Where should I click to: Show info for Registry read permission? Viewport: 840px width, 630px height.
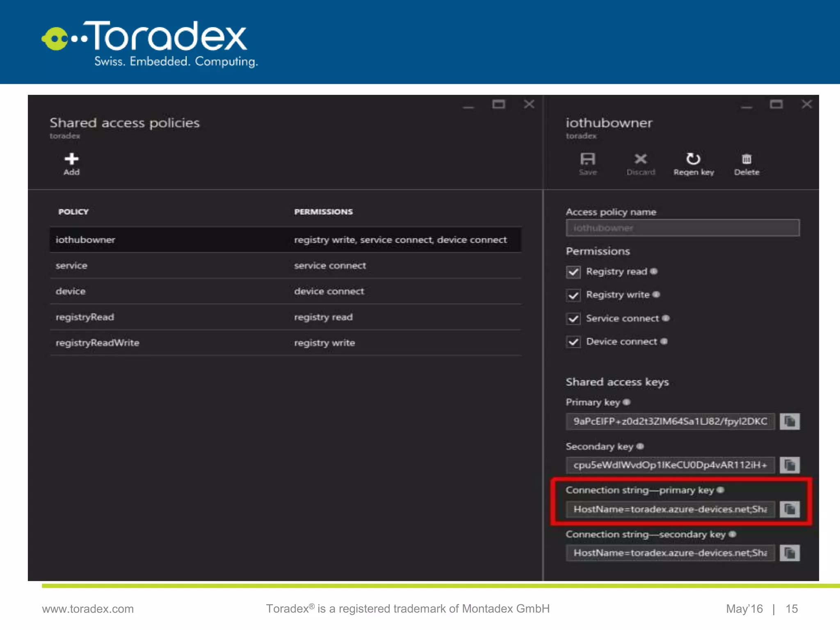point(654,271)
